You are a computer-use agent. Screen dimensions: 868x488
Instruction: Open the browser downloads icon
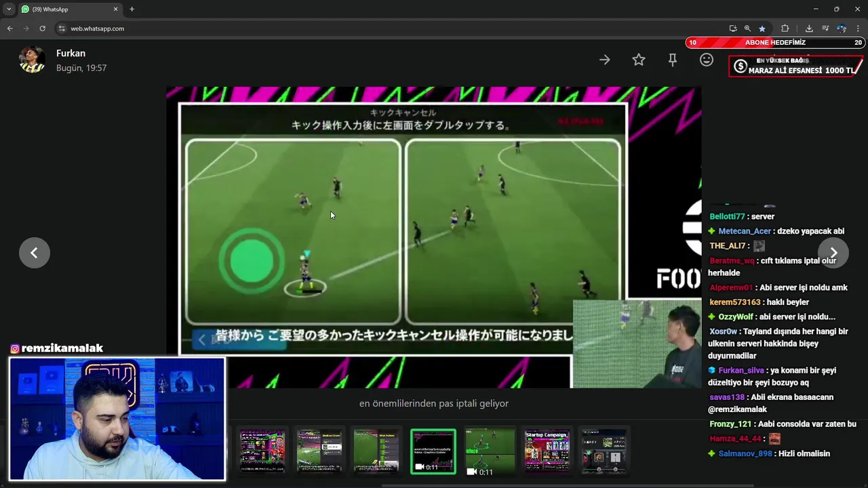(809, 28)
